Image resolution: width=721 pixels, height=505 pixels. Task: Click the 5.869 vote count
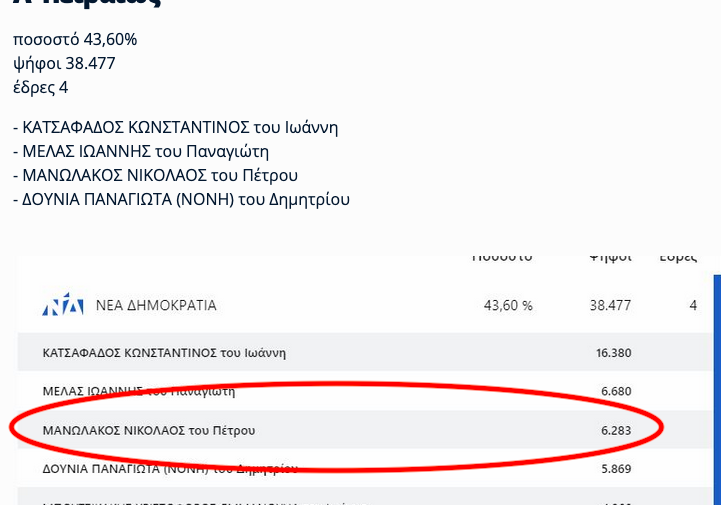pos(614,467)
